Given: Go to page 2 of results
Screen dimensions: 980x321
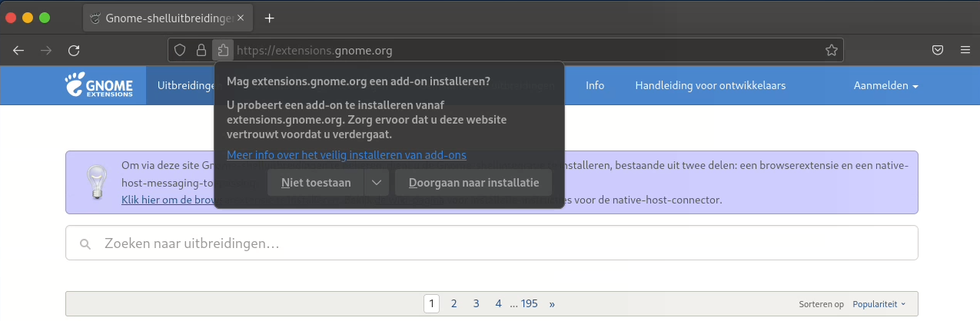Looking at the screenshot, I should tap(454, 303).
